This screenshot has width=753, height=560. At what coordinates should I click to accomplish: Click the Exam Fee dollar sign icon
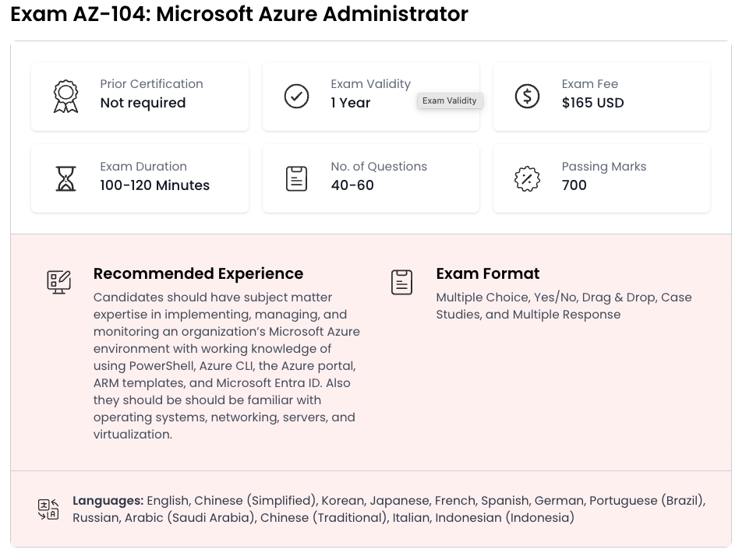click(x=527, y=97)
